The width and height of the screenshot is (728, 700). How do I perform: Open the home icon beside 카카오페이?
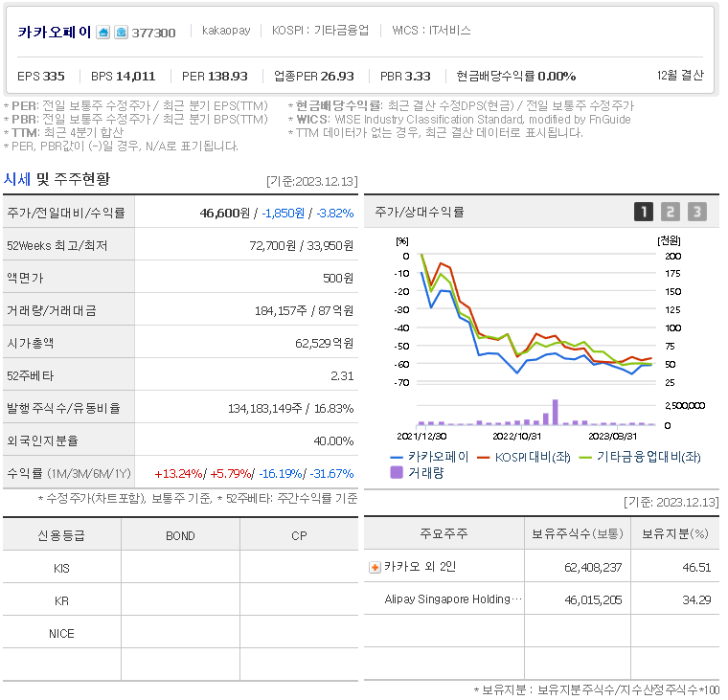click(103, 33)
